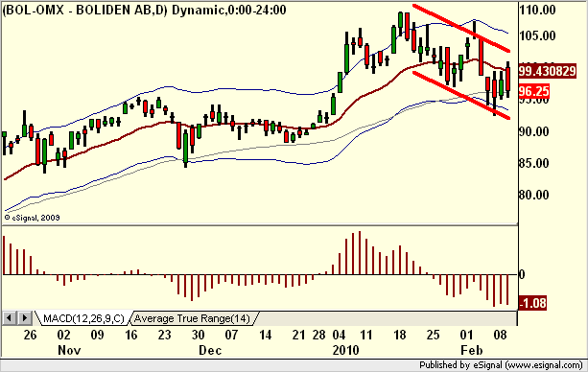Click the 90.00 price axis label
Screen dimensions: 588x372
click(534, 131)
